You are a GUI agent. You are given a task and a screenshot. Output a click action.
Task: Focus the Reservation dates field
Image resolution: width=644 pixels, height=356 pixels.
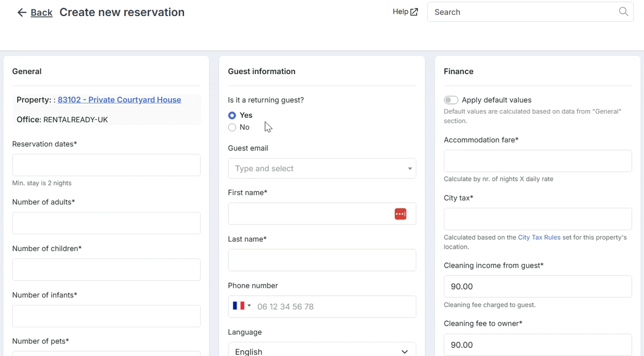[106, 165]
